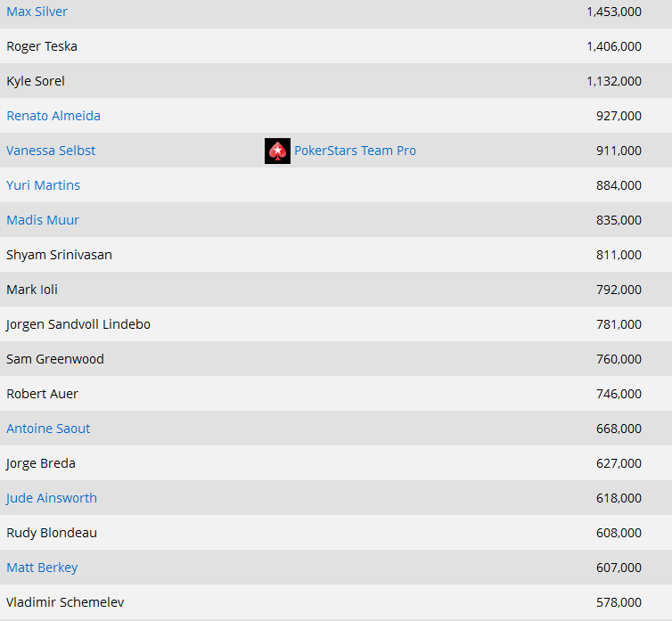672x621 pixels.
Task: Open the PokerStars Team Pro link
Action: tap(355, 151)
